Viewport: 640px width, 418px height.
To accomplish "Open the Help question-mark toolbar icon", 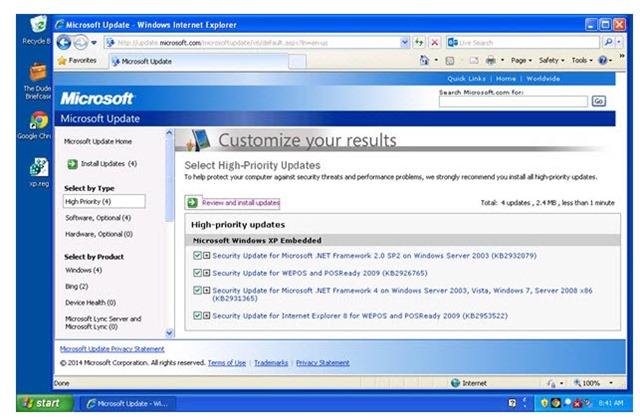I will (x=602, y=60).
